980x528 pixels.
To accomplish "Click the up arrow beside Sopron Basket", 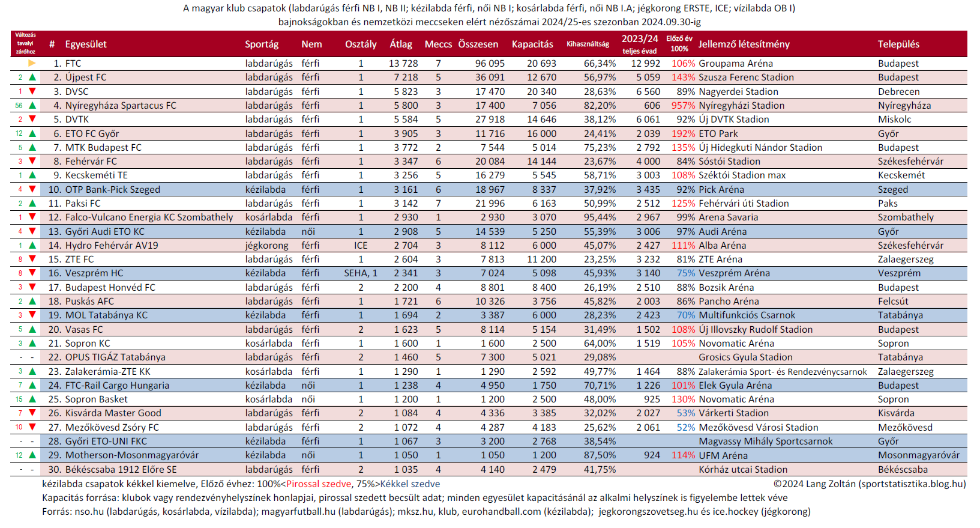I will click(x=32, y=399).
